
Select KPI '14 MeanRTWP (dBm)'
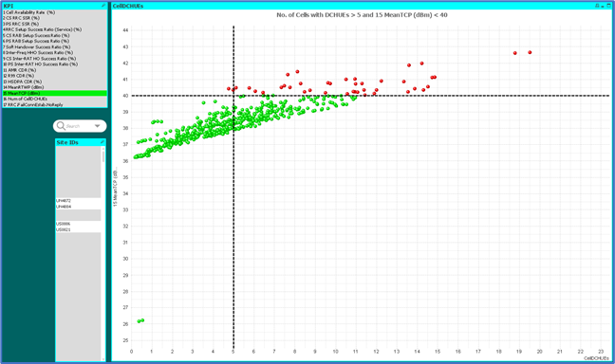[54, 87]
